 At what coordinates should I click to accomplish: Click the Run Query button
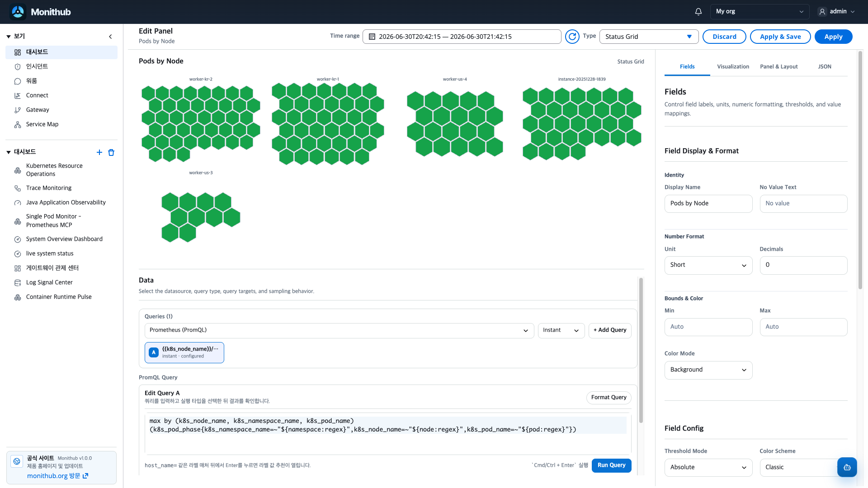tap(611, 465)
